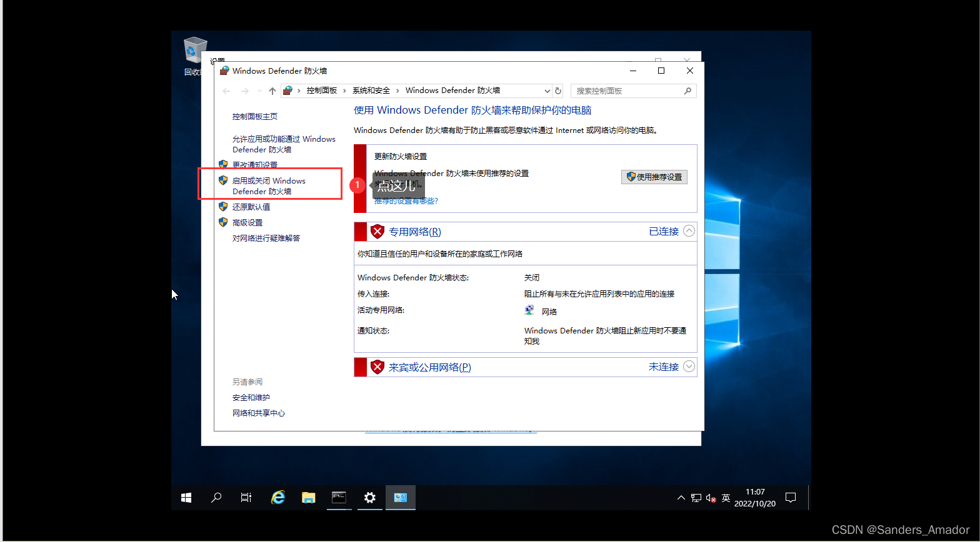The width and height of the screenshot is (980, 542).
Task: Click the 关闭 firewall state value
Action: tap(532, 277)
